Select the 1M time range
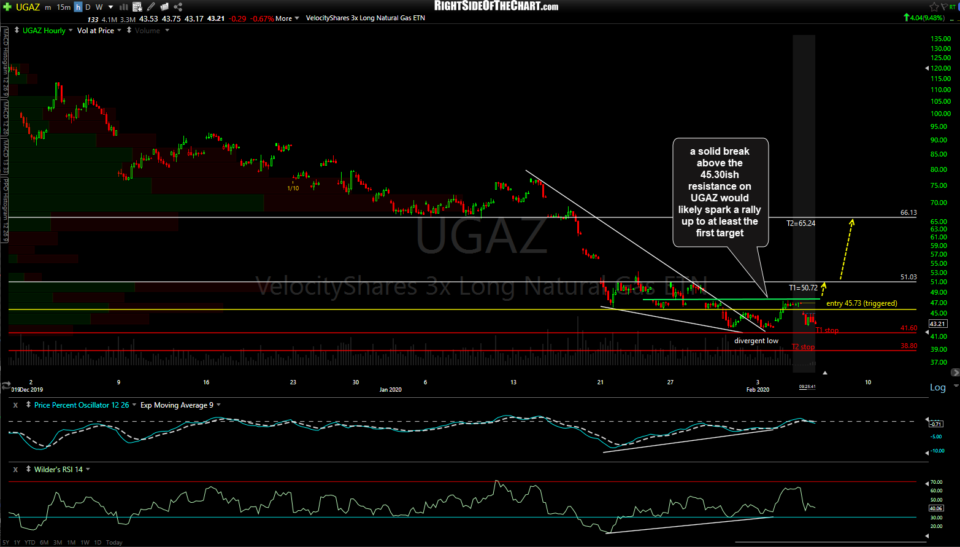Image resolution: width=960 pixels, height=547 pixels. pyautogui.click(x=71, y=543)
